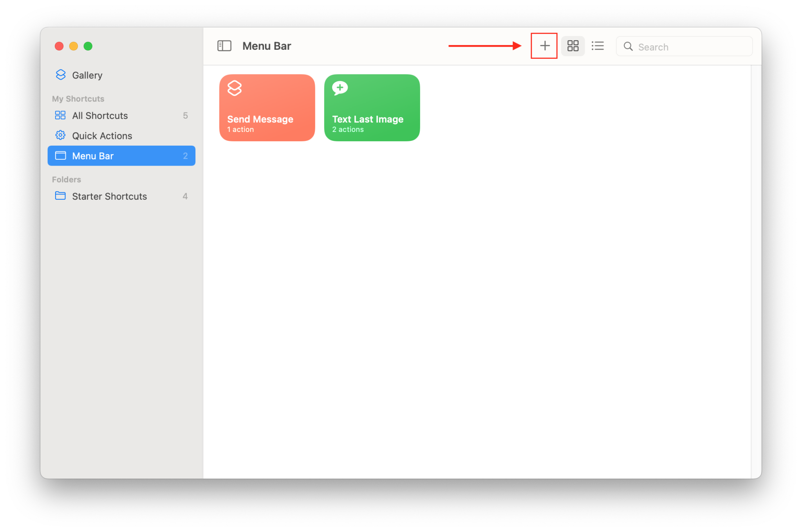Click the search magnifier icon

628,46
